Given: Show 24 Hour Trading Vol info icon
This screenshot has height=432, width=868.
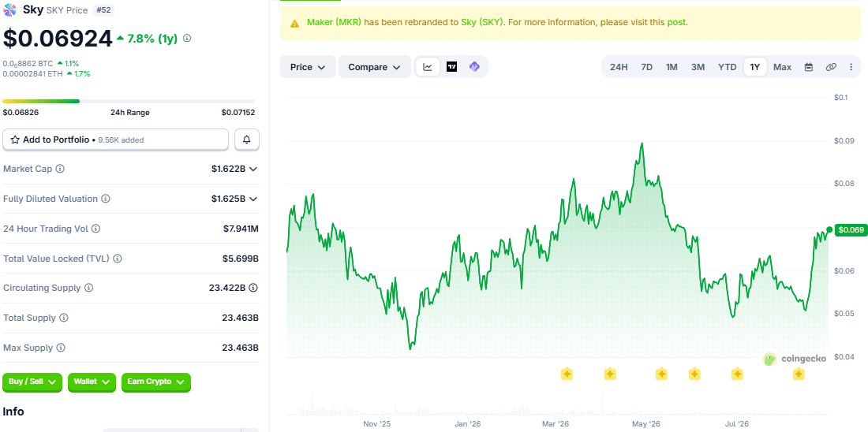Looking at the screenshot, I should point(95,229).
